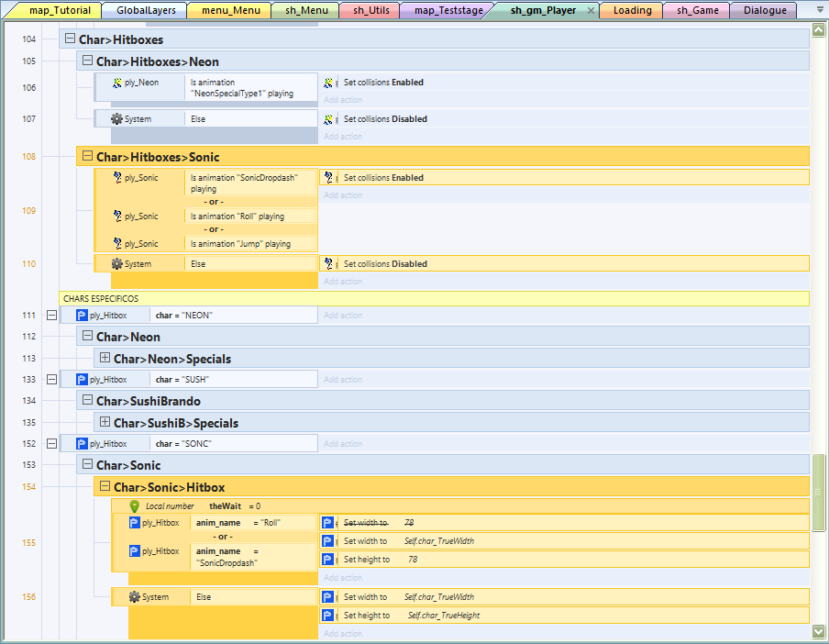The height and width of the screenshot is (644, 829).
Task: Click ply_Sonic icon beside event 110 Set collisions Disabled
Action: 328,264
